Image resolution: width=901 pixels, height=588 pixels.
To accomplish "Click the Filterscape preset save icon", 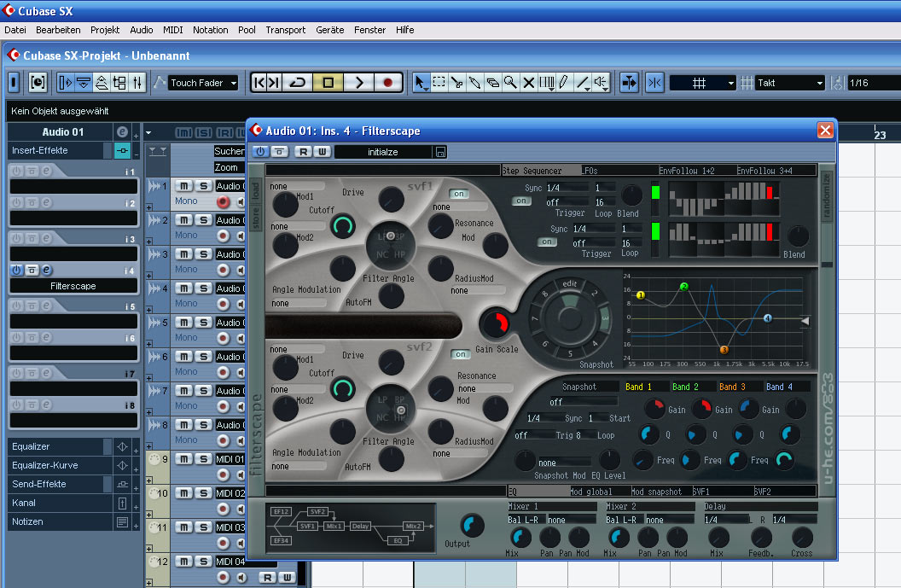I will [441, 152].
